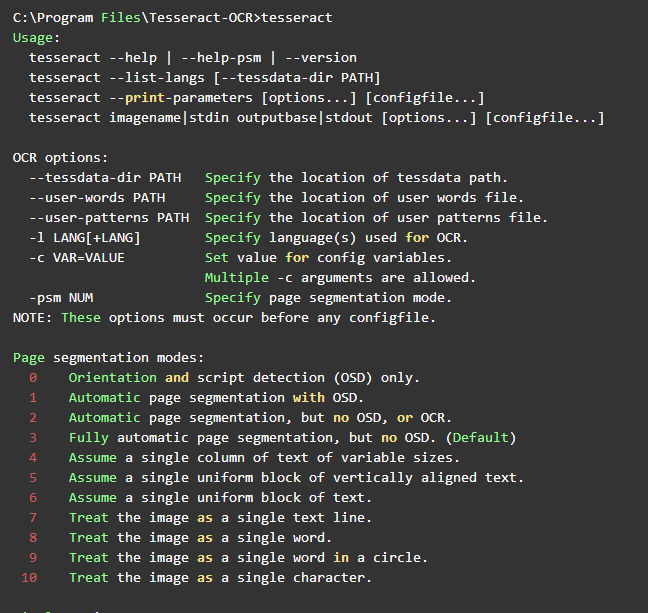The image size is (648, 613).
Task: Click 'Specify the location of tessdata path.'
Action: [x=356, y=178]
